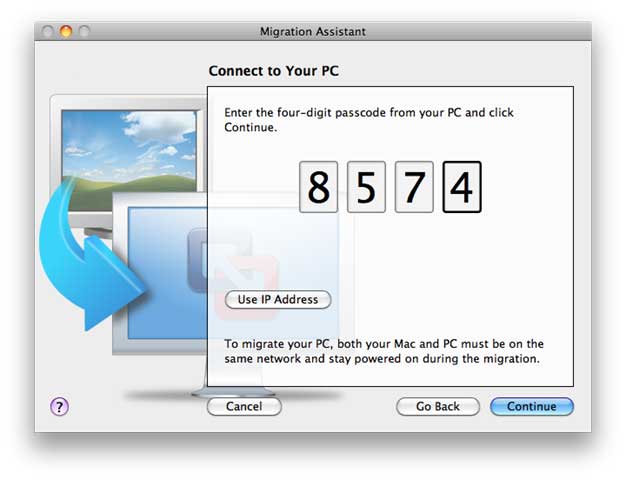Minimize the Migration Assistant window

click(x=66, y=31)
